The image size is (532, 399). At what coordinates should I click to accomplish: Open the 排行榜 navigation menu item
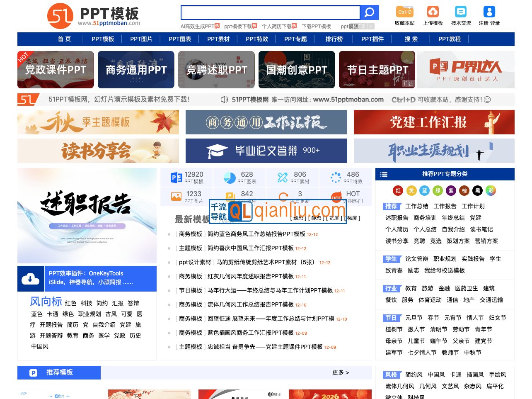[334, 39]
